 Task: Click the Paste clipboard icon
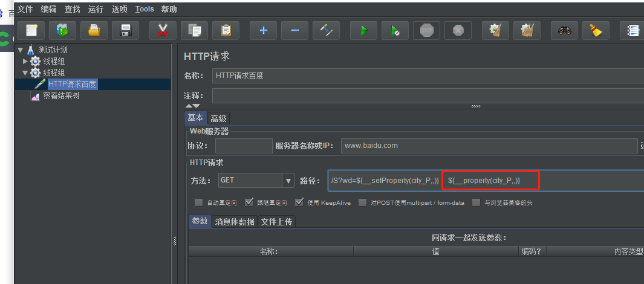tap(226, 30)
